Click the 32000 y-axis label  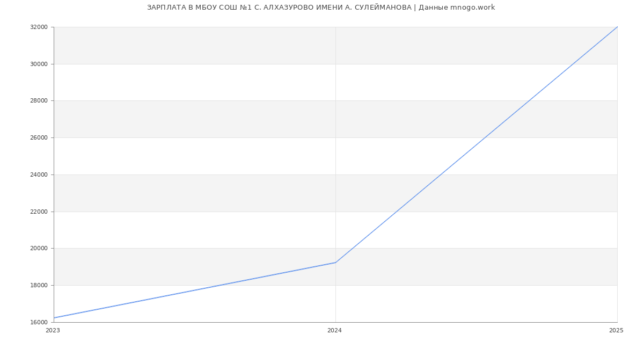pos(39,27)
